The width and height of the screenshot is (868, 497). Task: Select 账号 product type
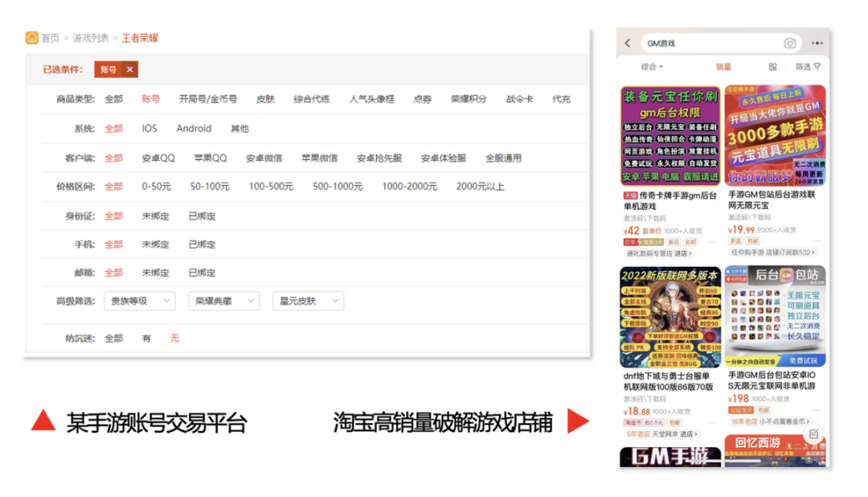(150, 99)
